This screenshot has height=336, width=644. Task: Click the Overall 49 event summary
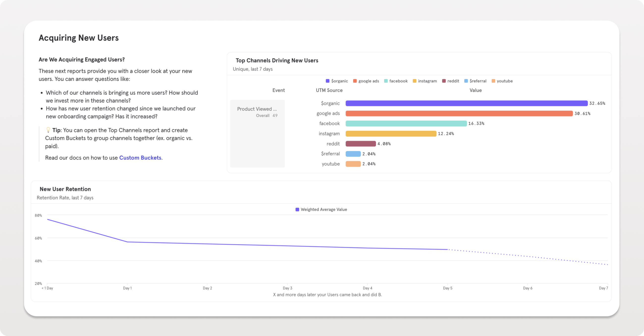click(267, 115)
